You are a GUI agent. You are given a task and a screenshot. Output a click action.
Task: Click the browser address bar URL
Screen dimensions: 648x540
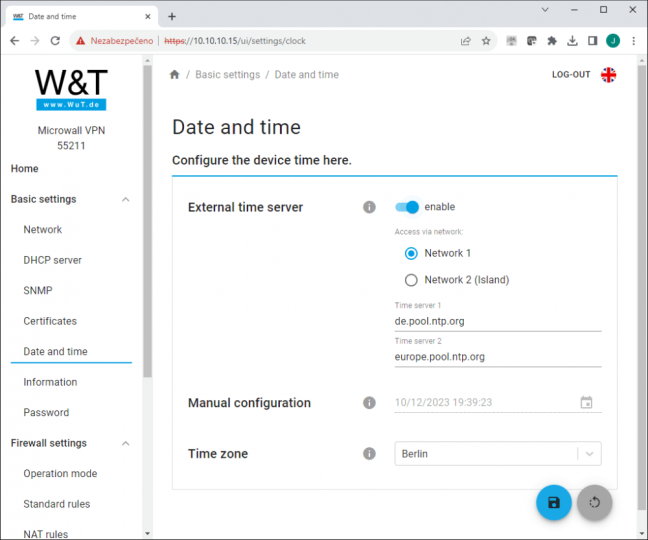tap(235, 40)
